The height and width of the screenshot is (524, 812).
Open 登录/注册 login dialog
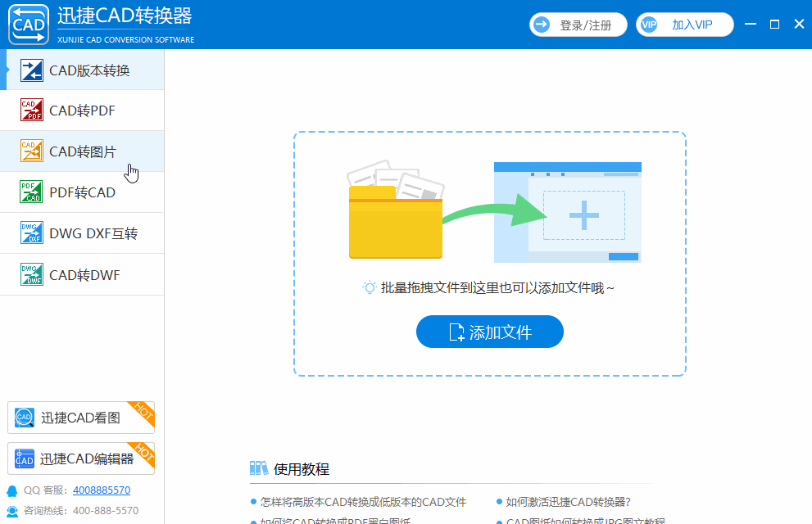pyautogui.click(x=578, y=25)
